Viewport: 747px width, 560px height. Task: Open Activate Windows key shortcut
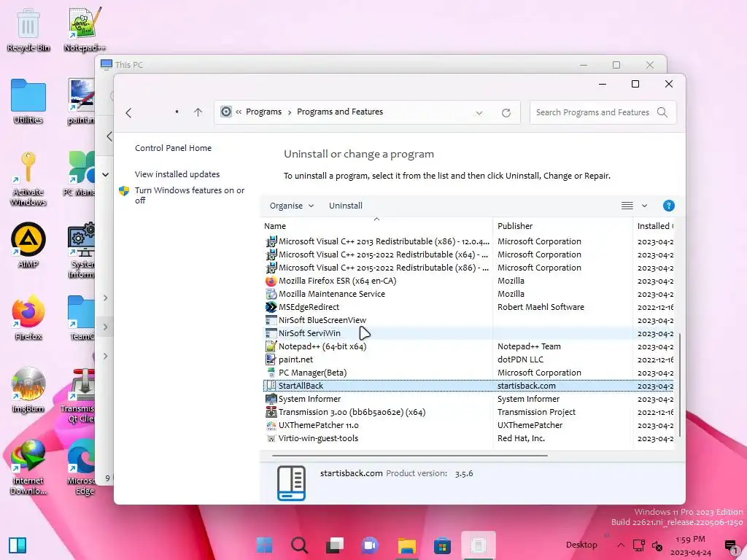28,179
